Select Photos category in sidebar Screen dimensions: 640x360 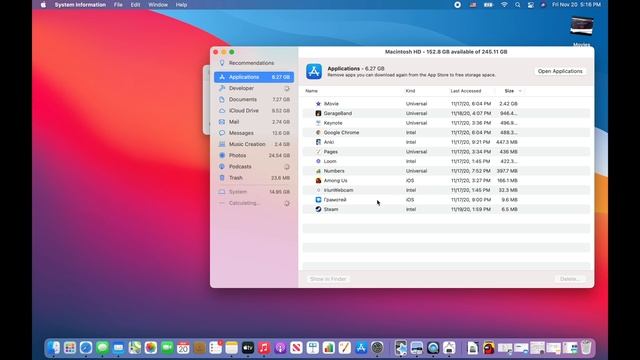(254, 156)
